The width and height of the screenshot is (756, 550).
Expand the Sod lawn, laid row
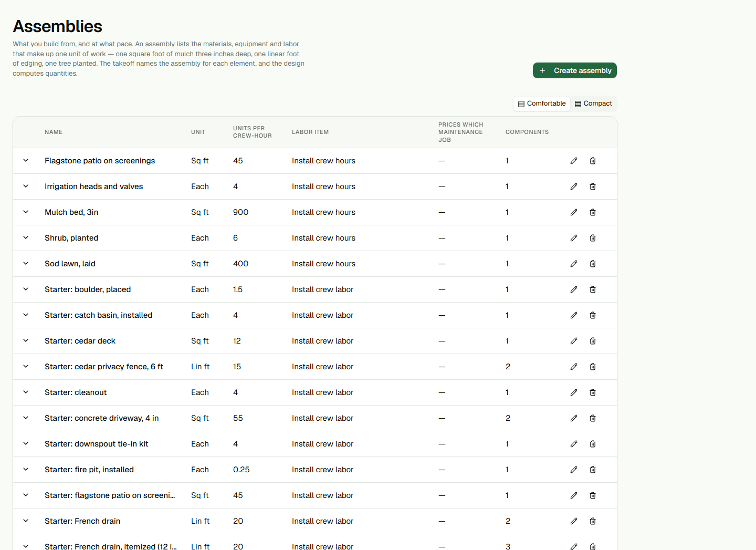click(26, 264)
